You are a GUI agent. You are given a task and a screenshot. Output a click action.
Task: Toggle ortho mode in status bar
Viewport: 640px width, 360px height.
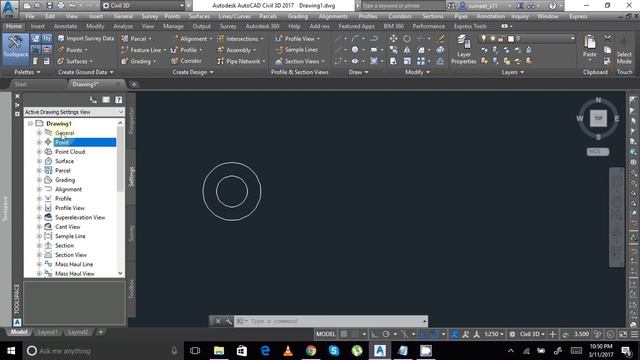click(x=374, y=334)
